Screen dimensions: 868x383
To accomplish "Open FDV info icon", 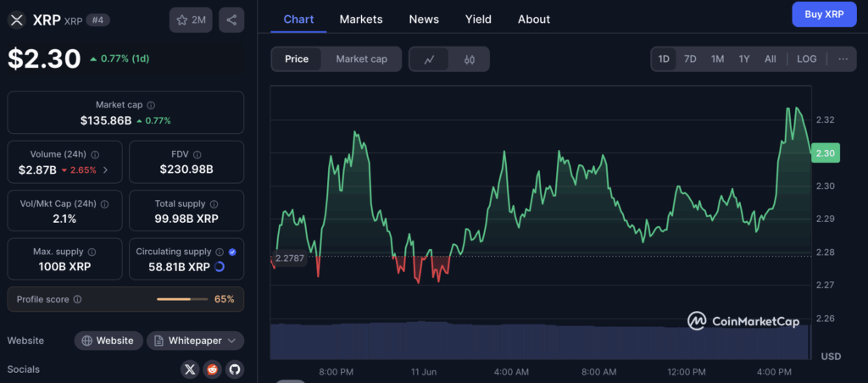I will (x=197, y=155).
